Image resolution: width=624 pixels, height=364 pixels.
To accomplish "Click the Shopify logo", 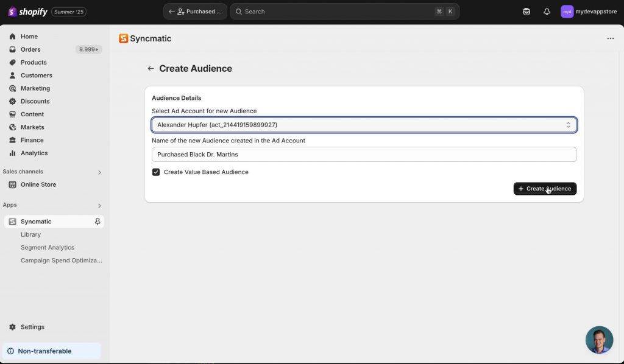I will [x=27, y=12].
